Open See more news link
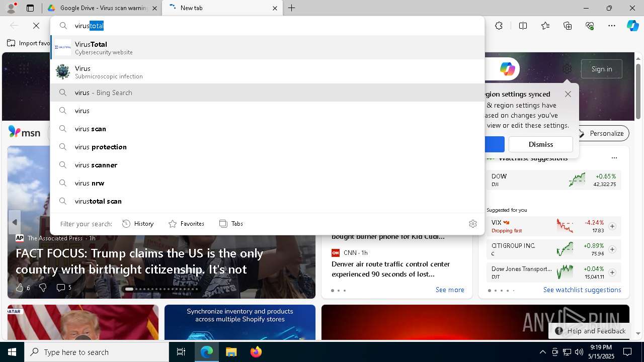Screen dimensions: 644x362 (450, 290)
